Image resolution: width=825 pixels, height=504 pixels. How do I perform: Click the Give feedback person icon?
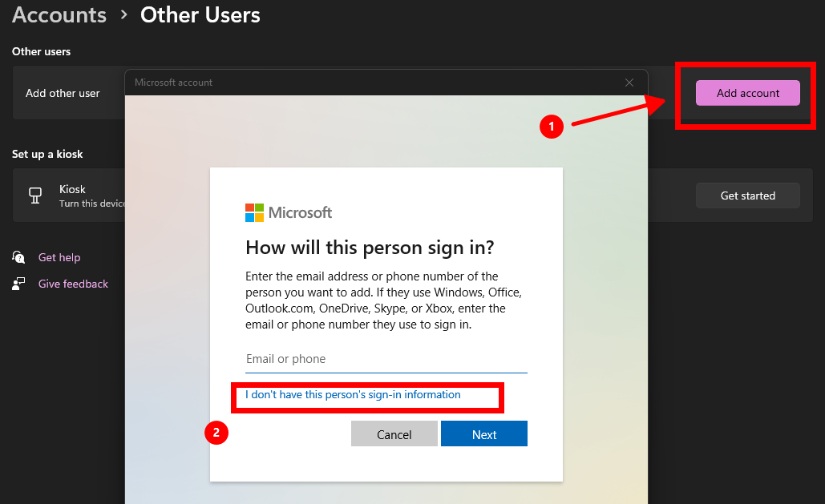(x=18, y=284)
